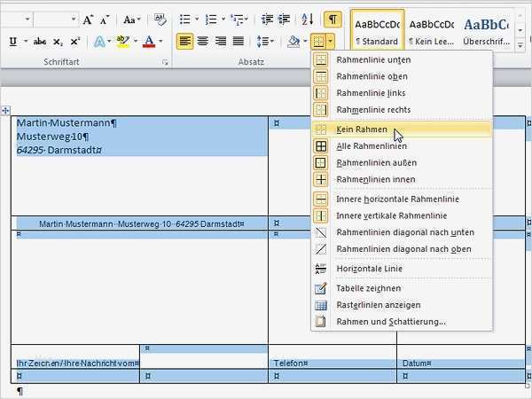This screenshot has height=399, width=532.
Task: Toggle strikethrough formatting
Action: point(40,42)
